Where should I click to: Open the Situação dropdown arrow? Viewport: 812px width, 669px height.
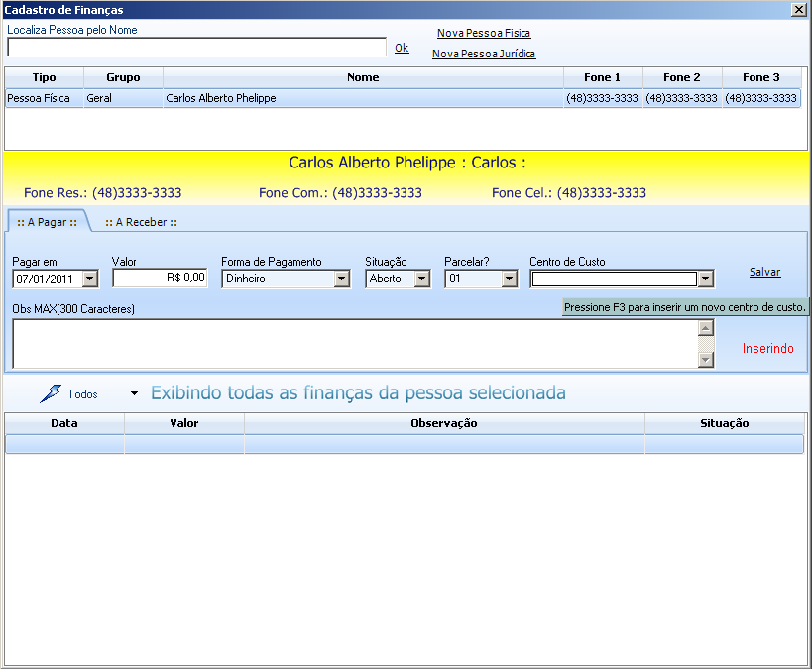point(422,279)
